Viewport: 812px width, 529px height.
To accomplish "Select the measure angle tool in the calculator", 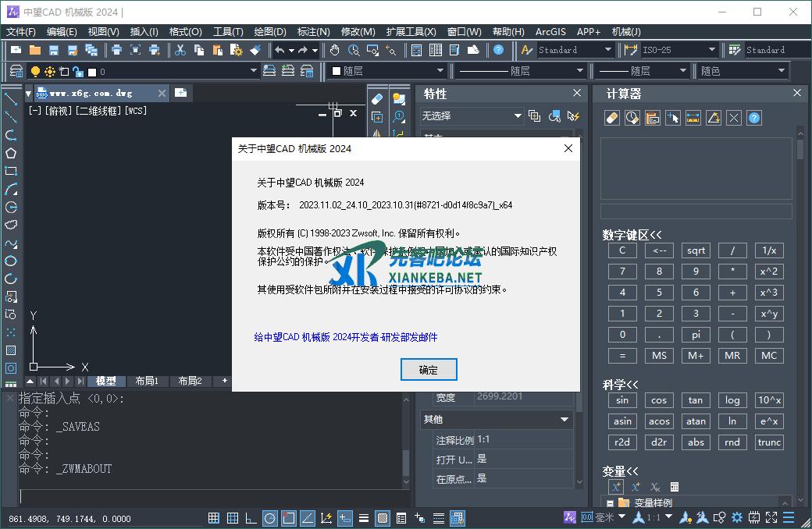I will [x=713, y=117].
